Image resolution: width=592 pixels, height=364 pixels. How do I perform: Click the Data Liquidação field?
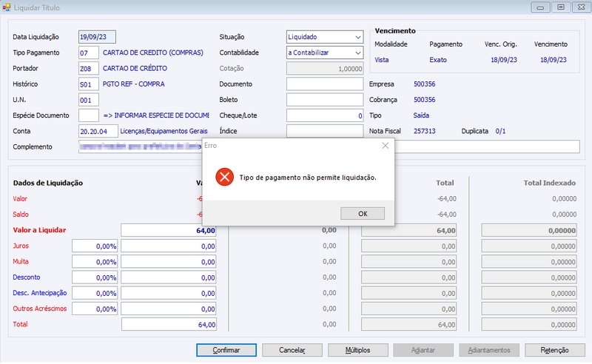97,37
